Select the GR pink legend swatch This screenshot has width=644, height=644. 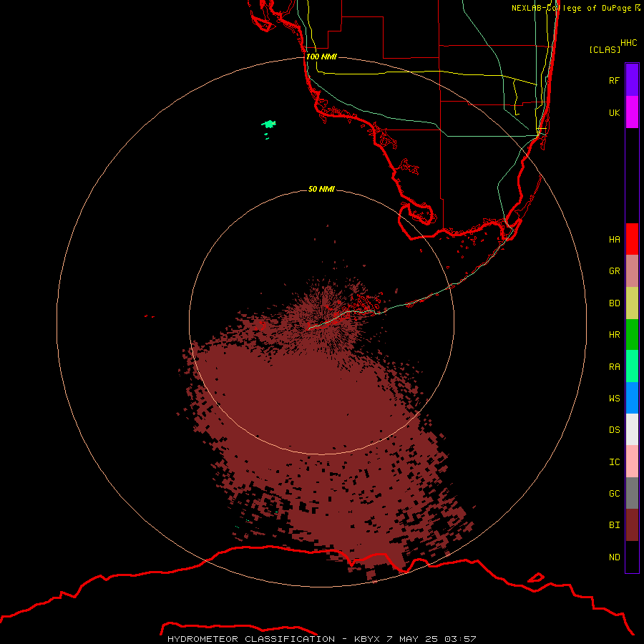(632, 271)
